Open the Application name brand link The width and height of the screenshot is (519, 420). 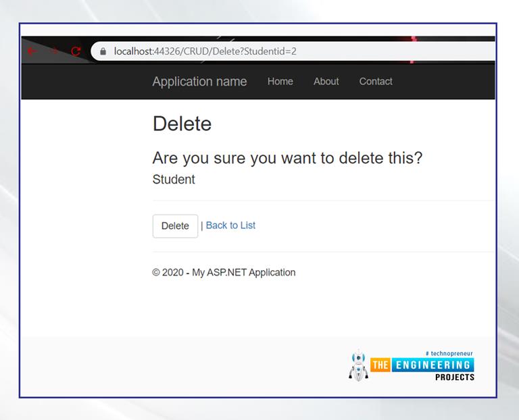(x=199, y=82)
